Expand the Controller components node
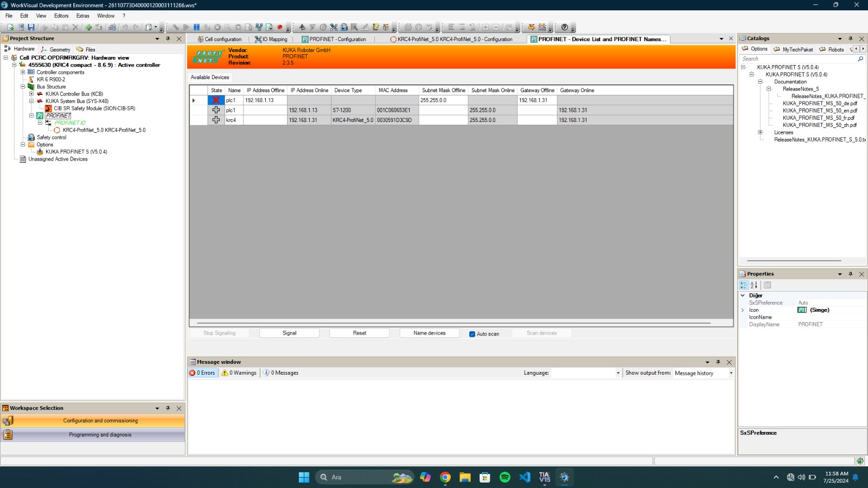Screen dimensions: 868x488 (x=23, y=72)
